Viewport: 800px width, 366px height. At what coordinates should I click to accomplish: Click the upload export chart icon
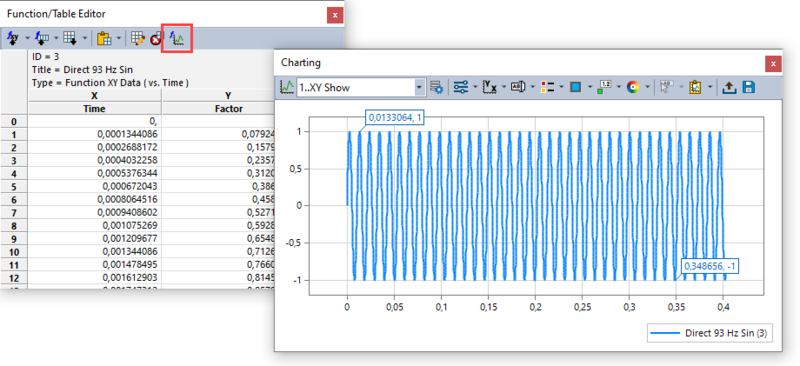[730, 87]
